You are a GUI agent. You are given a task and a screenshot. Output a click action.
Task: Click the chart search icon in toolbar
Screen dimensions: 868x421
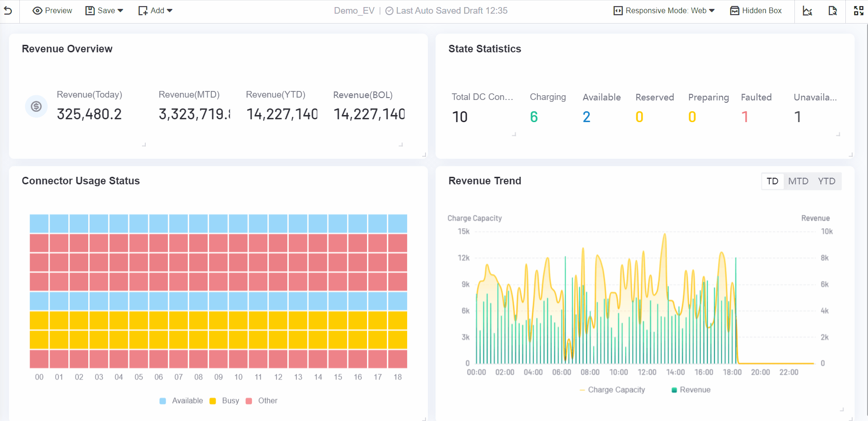pyautogui.click(x=807, y=11)
